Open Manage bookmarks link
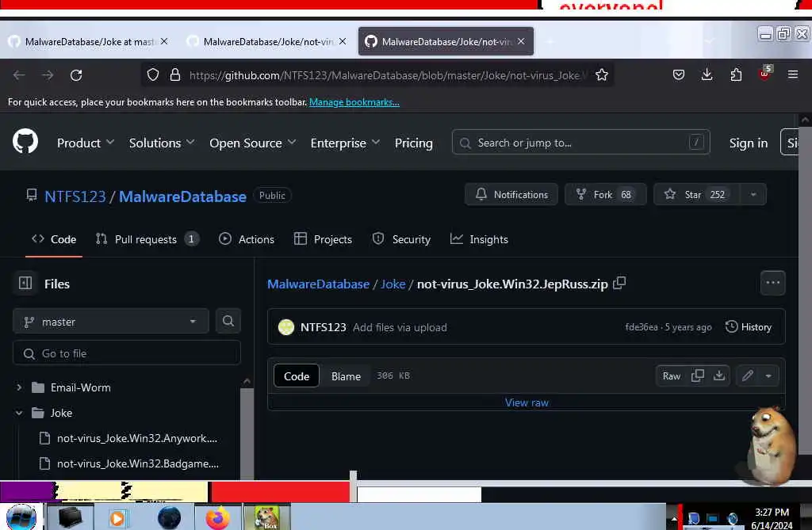 pos(354,102)
